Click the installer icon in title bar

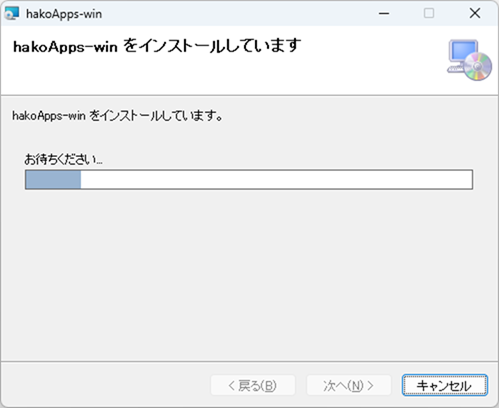tap(12, 13)
